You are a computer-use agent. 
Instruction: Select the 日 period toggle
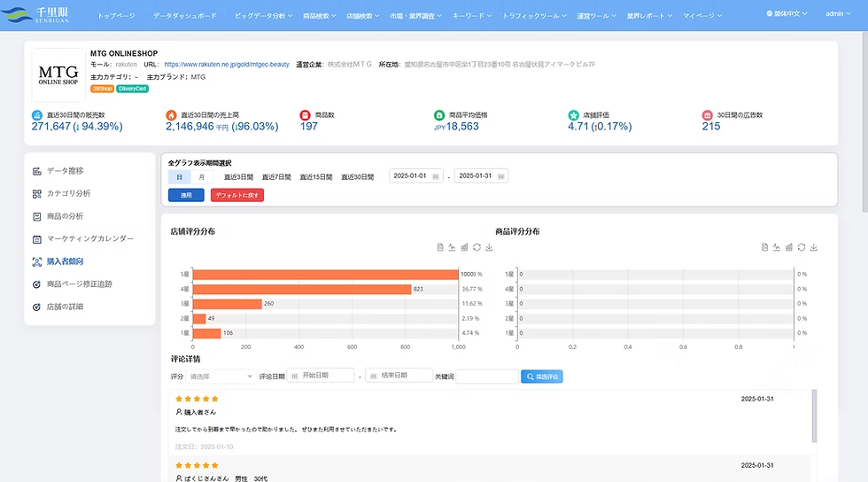coord(179,177)
